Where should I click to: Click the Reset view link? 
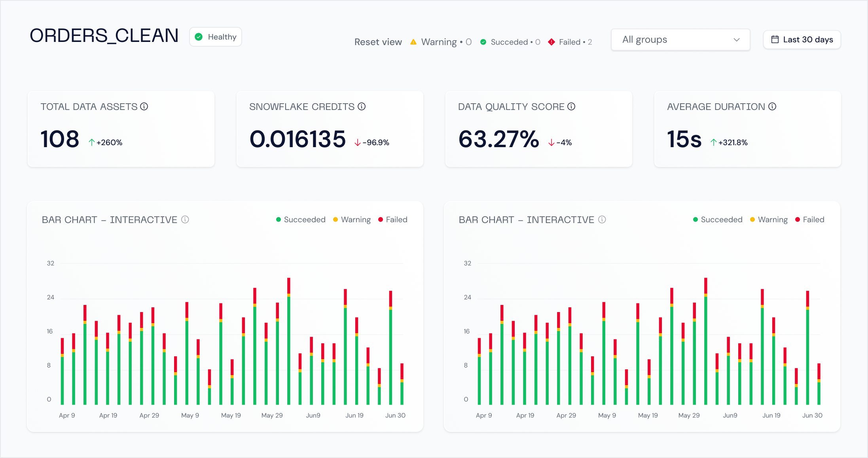pos(378,42)
